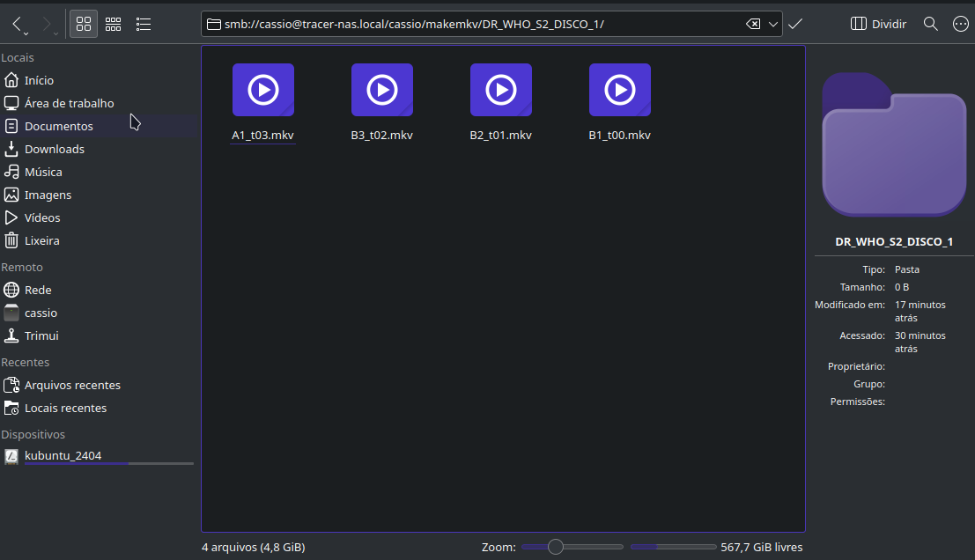Screen dimensions: 975x560
Task: Open the Trimui remote location
Action: 41,335
